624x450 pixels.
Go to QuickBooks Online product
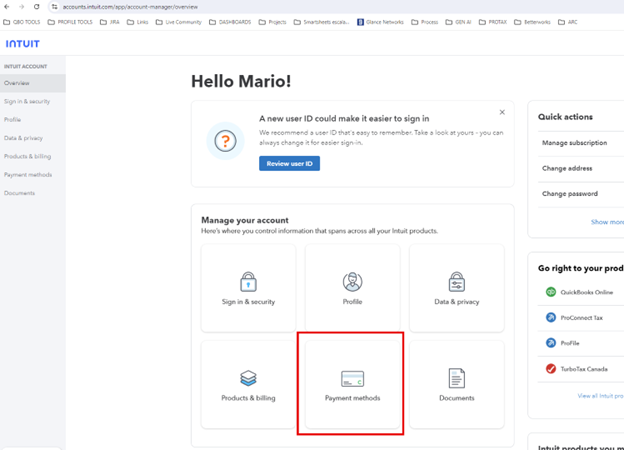[581, 292]
